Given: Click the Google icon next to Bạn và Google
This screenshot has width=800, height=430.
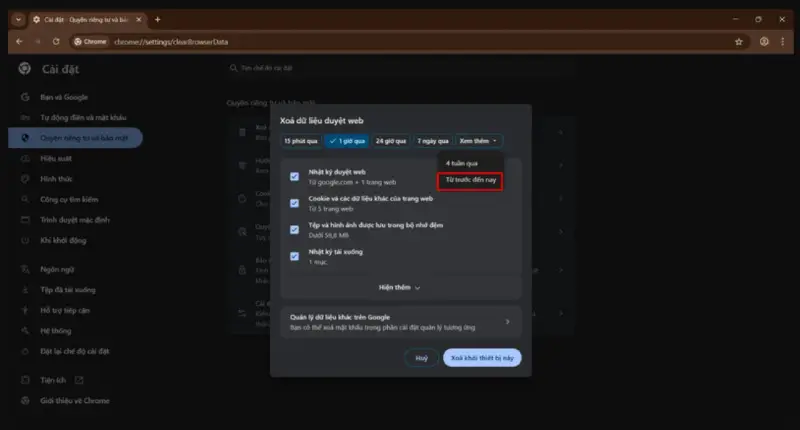Looking at the screenshot, I should [24, 97].
